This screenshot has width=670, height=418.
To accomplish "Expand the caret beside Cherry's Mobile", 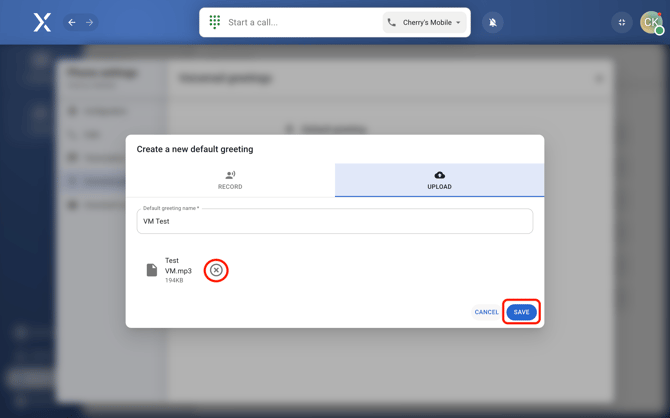I will [459, 22].
